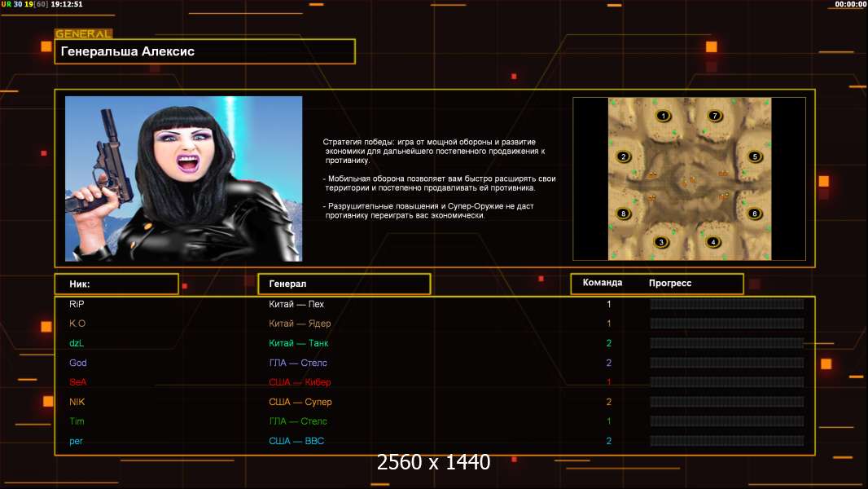Select start position 6 on the map

pos(754,214)
